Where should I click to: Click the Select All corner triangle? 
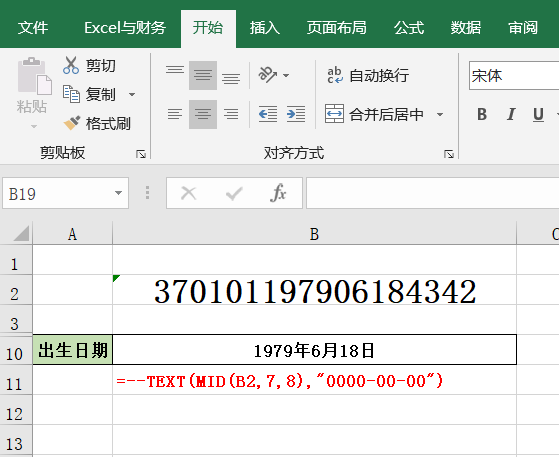pyautogui.click(x=21, y=234)
